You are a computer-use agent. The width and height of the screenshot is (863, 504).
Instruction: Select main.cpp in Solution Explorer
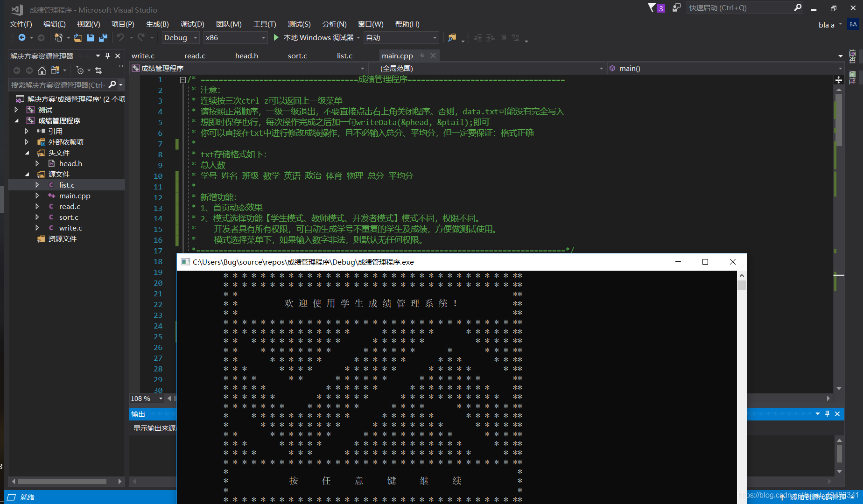(75, 196)
